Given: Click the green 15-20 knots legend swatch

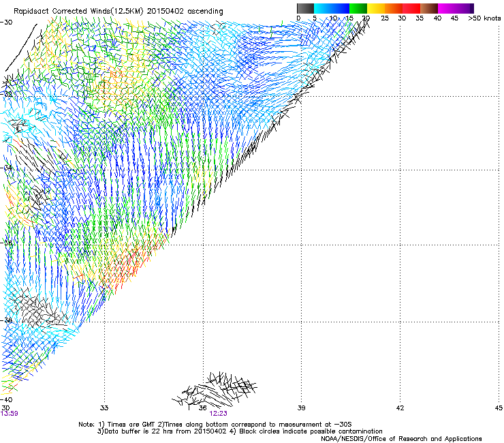Looking at the screenshot, I should click(358, 8).
